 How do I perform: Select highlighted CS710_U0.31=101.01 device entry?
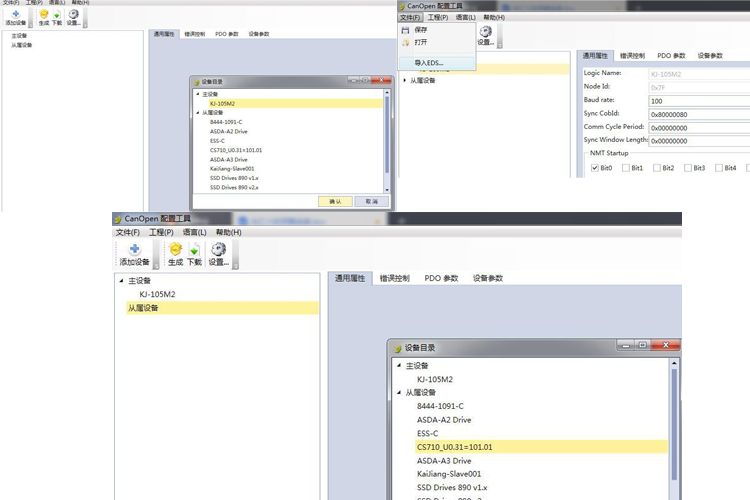coord(541,447)
